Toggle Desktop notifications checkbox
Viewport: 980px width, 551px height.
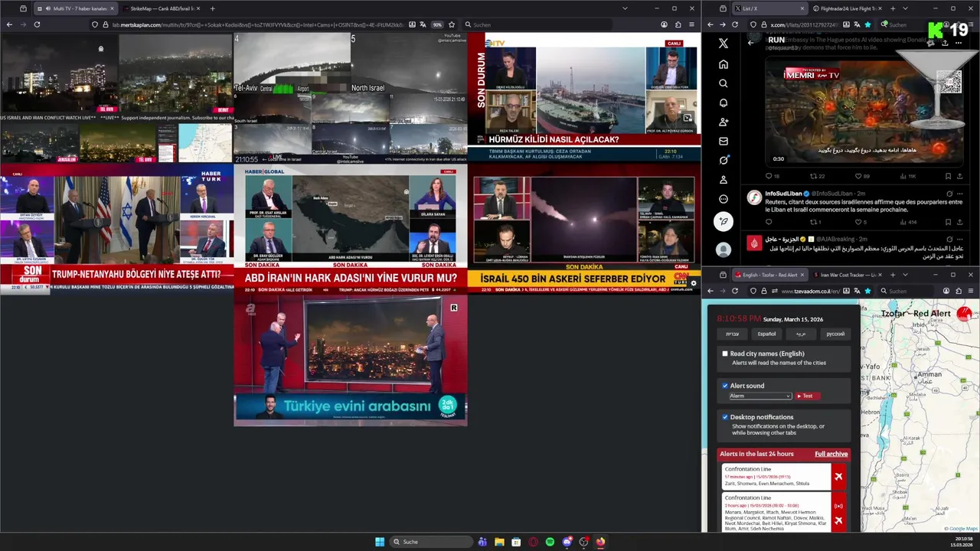[x=725, y=417]
